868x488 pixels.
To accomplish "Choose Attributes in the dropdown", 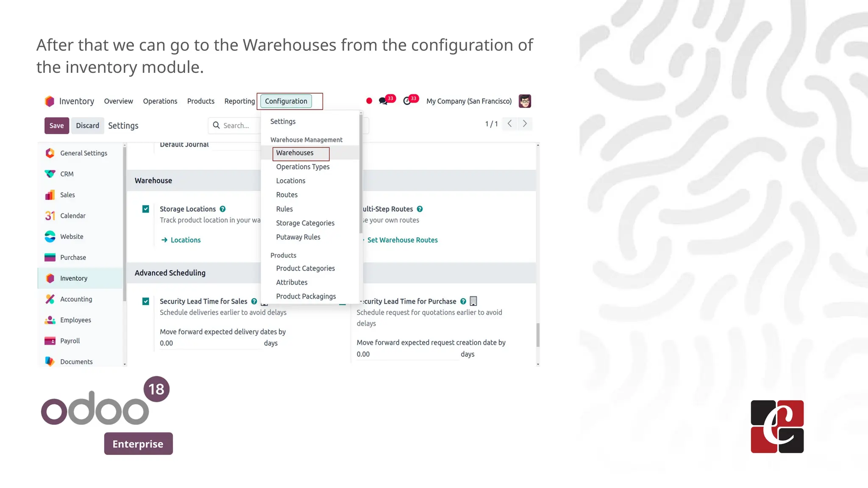I will (x=292, y=283).
